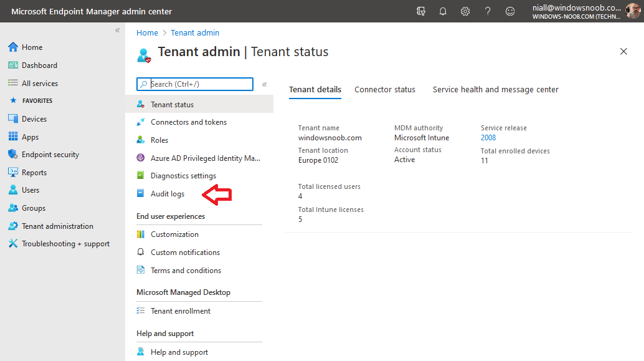Focus the Search (Ctrl+/) field
Viewport: 644px width, 361px height.
[195, 84]
